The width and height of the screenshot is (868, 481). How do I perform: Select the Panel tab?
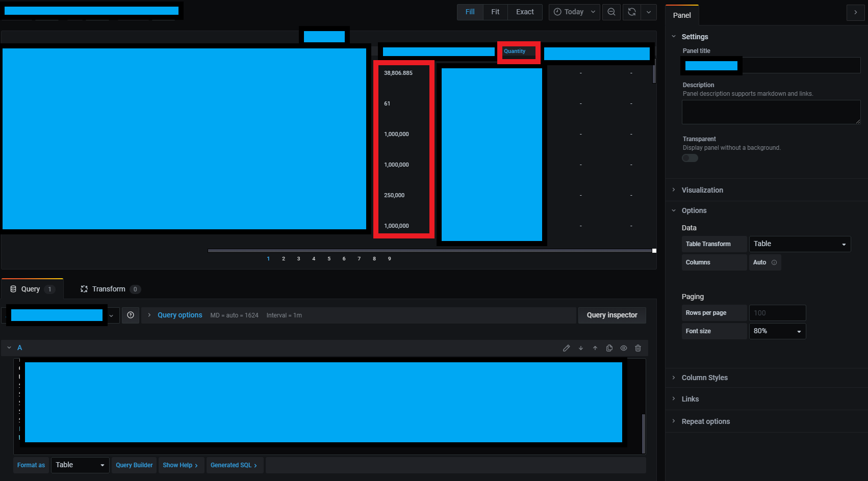[682, 15]
